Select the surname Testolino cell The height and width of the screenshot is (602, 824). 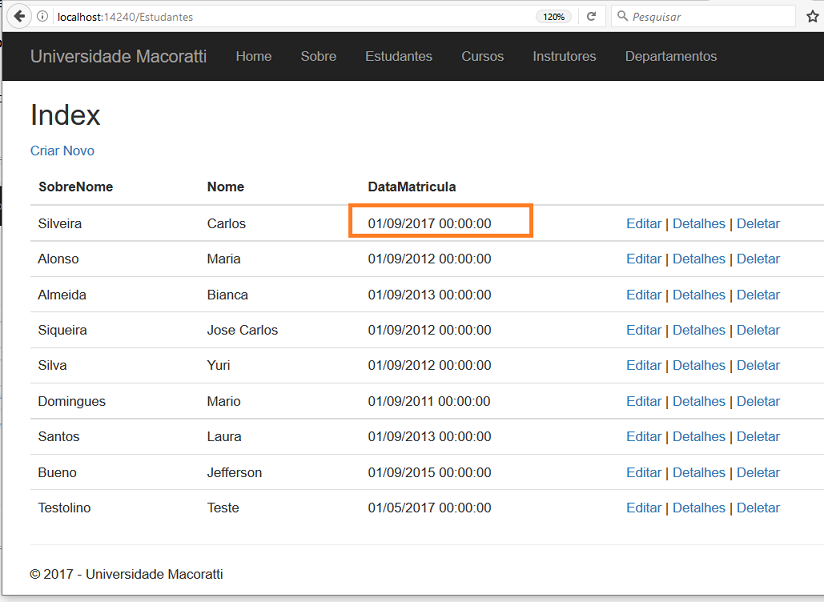tap(64, 508)
